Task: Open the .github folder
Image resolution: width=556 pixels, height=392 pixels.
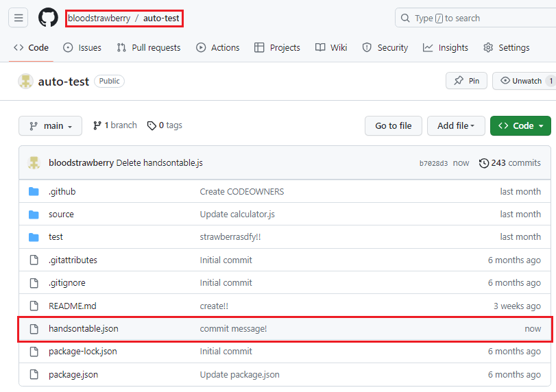Action: (62, 192)
